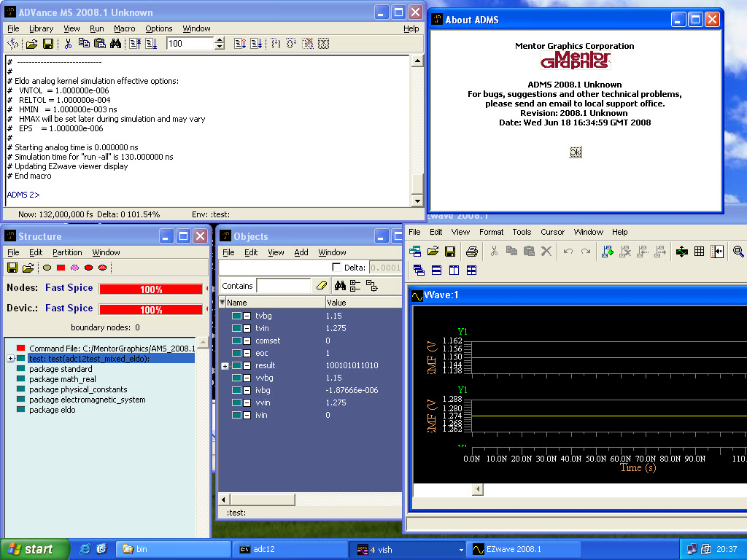Expand the result signal in Objects list

tap(225, 366)
